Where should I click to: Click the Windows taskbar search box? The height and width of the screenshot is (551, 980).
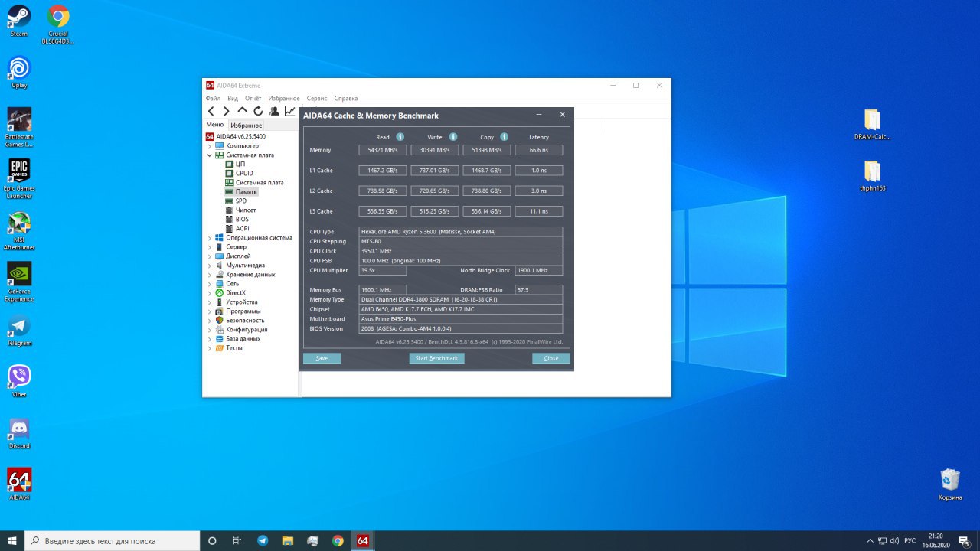[x=112, y=540]
